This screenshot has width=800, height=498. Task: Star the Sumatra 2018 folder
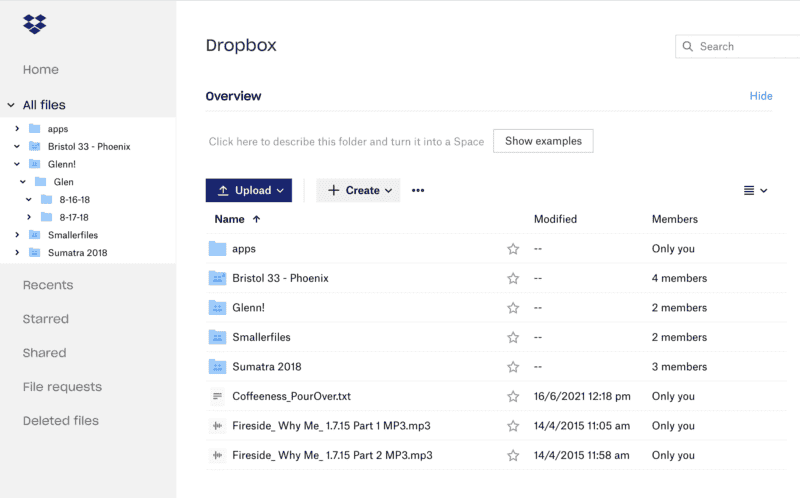click(513, 367)
